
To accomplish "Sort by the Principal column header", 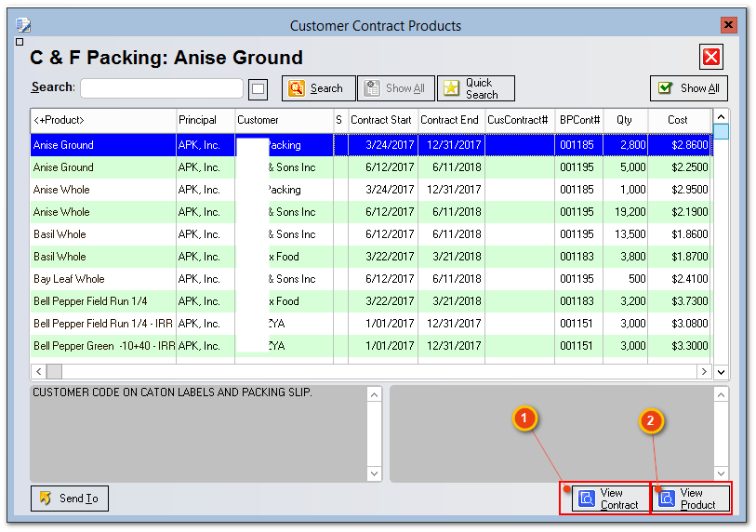I will pos(206,120).
